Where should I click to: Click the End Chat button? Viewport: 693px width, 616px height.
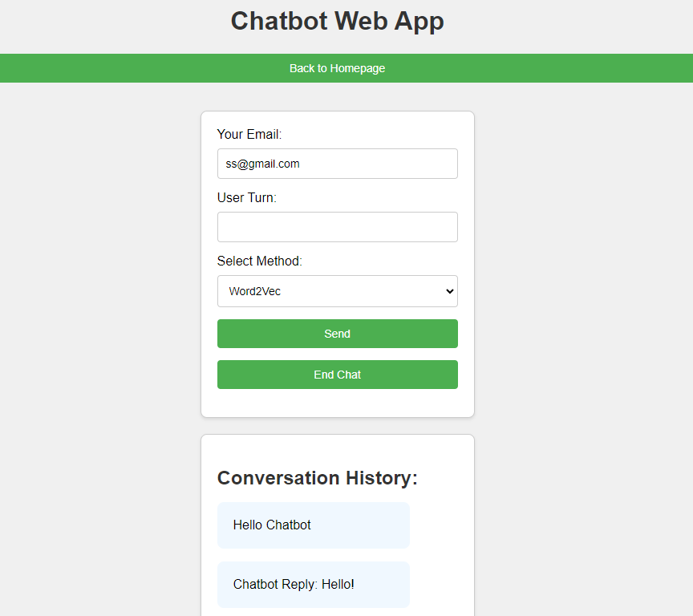(x=337, y=375)
